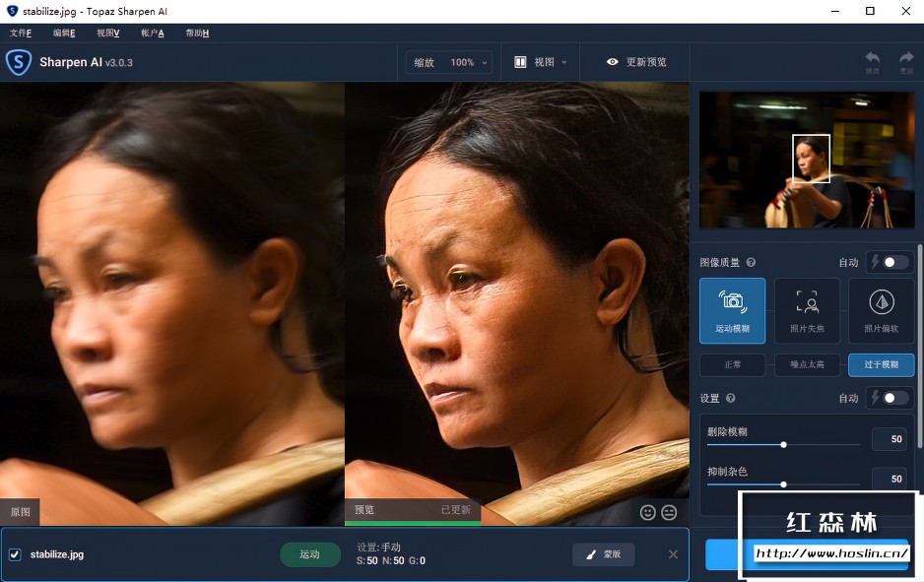Screen dimensions: 924x582
Task: Click the 原图 label on the left image
Action: [20, 512]
